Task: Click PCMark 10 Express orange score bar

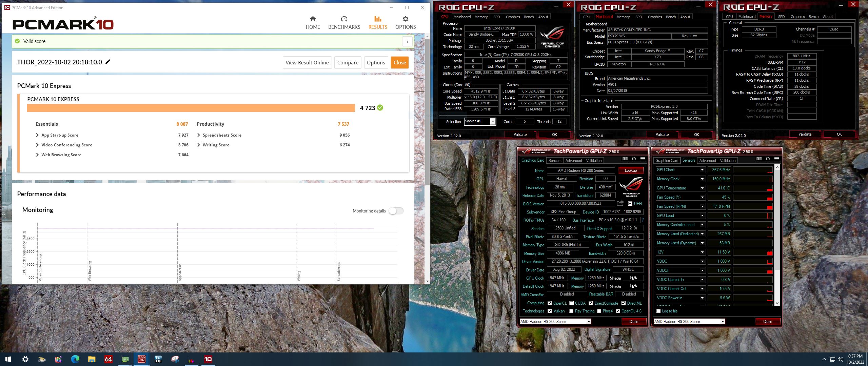Action: (191, 108)
